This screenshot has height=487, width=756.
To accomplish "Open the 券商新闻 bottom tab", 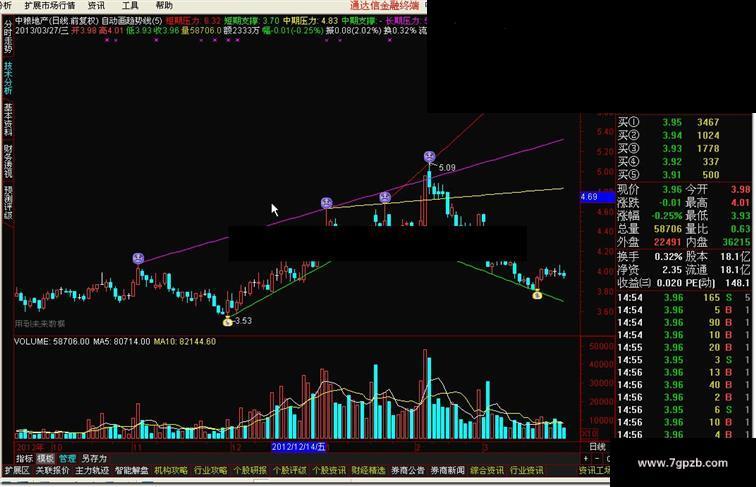I will [x=447, y=470].
